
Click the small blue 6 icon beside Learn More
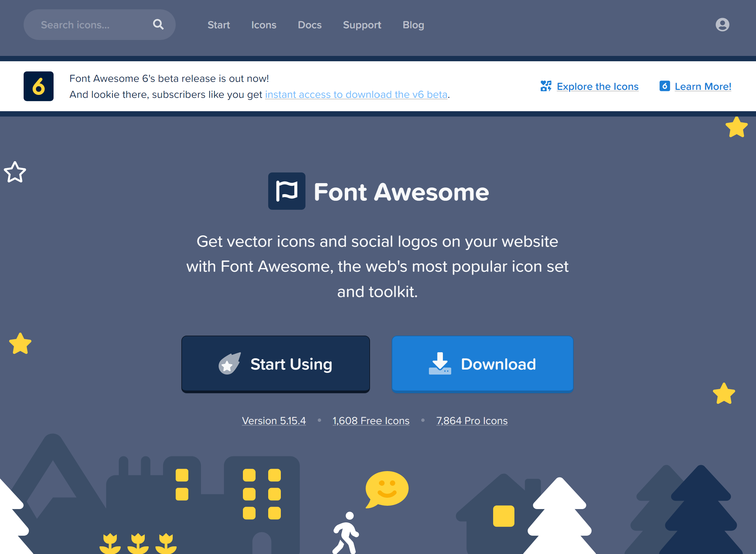click(664, 86)
